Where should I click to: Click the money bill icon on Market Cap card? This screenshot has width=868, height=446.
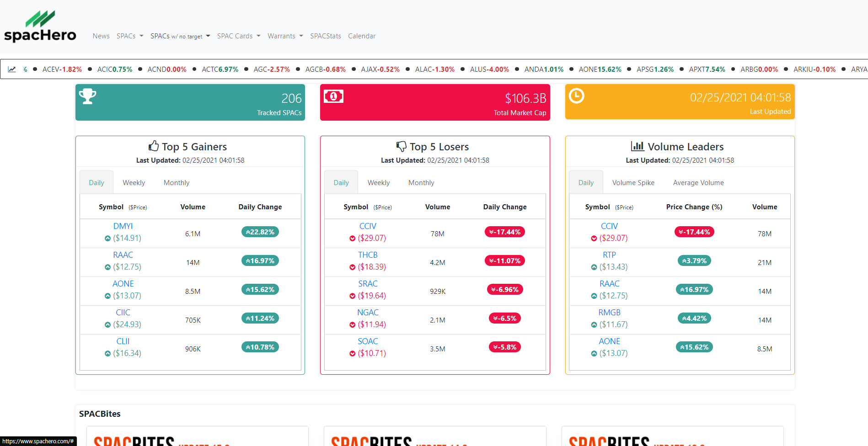[x=333, y=96]
